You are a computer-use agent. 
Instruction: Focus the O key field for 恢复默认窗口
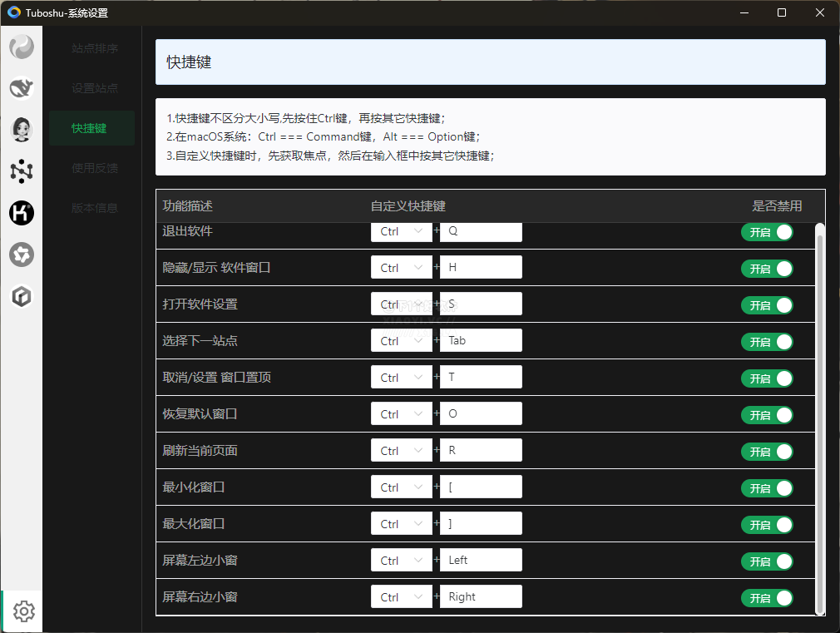[x=481, y=413]
